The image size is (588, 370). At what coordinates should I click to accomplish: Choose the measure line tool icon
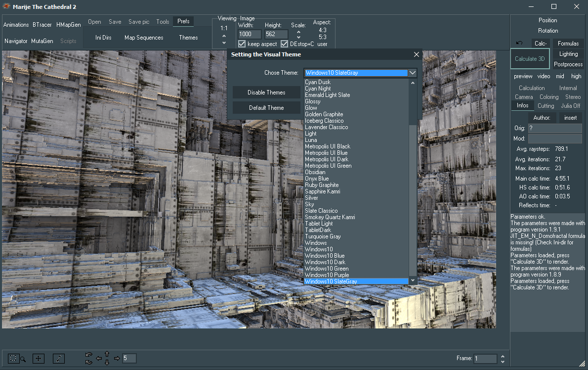(x=58, y=359)
